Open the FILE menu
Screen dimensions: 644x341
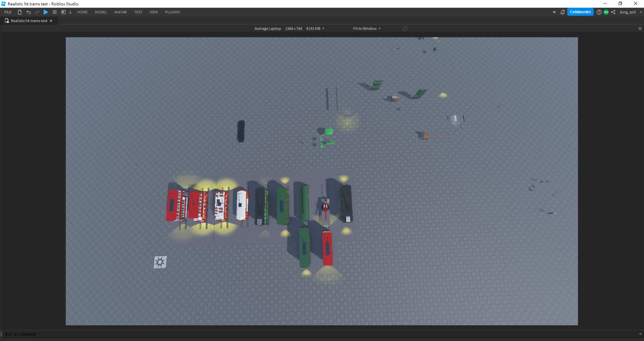click(x=8, y=12)
